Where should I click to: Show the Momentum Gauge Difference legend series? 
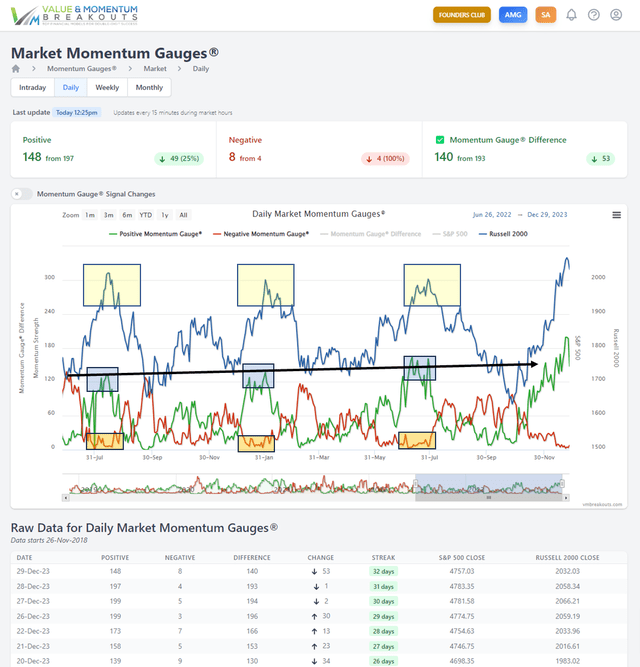point(370,234)
